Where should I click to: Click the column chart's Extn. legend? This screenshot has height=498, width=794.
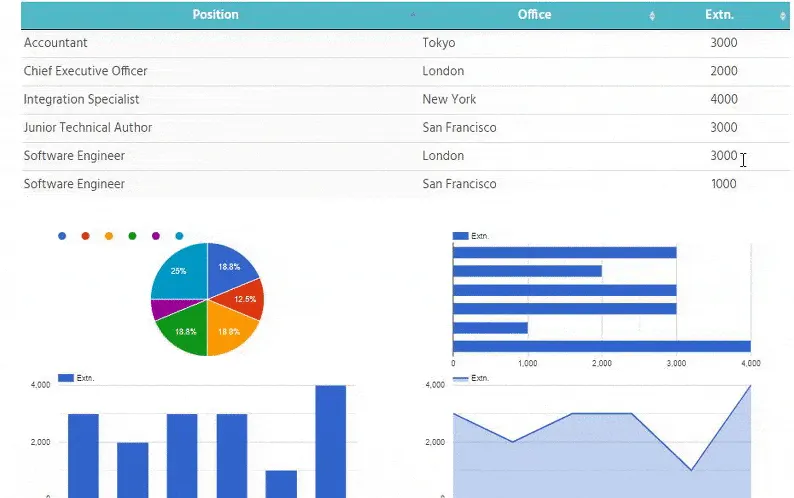click(76, 378)
